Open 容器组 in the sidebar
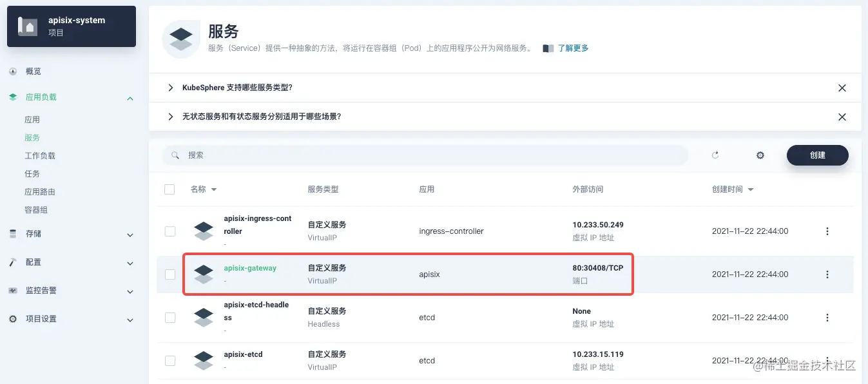The height and width of the screenshot is (384, 868). click(x=36, y=210)
